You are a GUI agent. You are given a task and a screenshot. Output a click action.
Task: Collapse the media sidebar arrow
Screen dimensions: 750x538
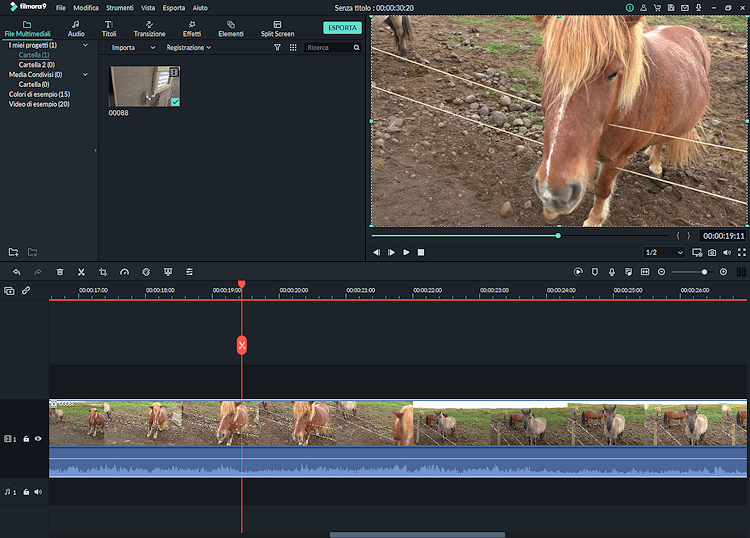coord(95,150)
